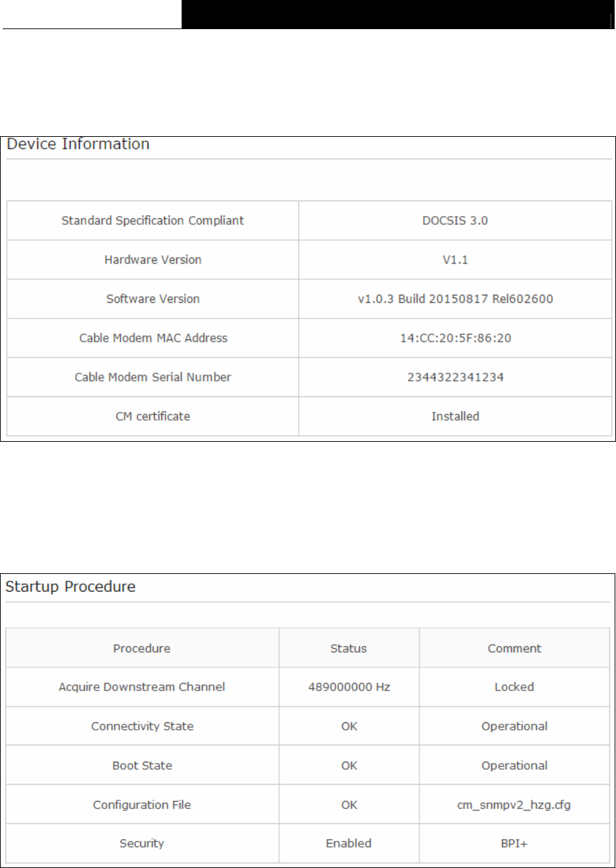Click the Hardware Version label
The image size is (616, 868).
tap(152, 260)
